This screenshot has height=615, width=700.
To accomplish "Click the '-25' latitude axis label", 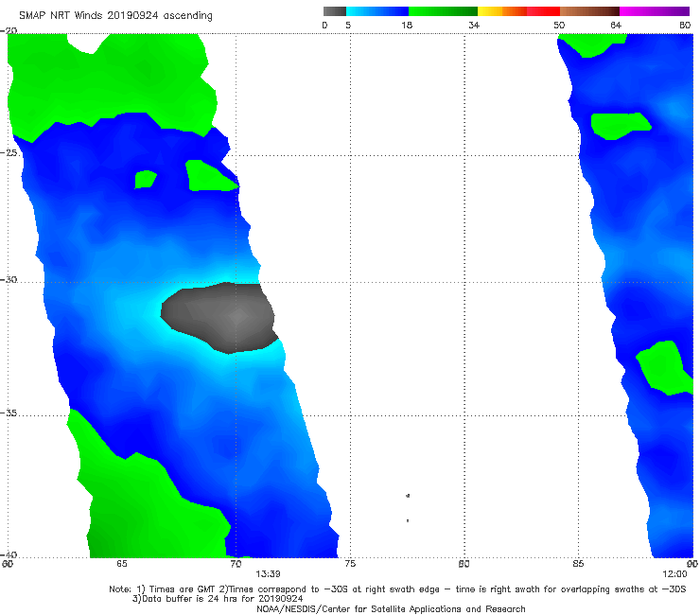I will coord(9,152).
